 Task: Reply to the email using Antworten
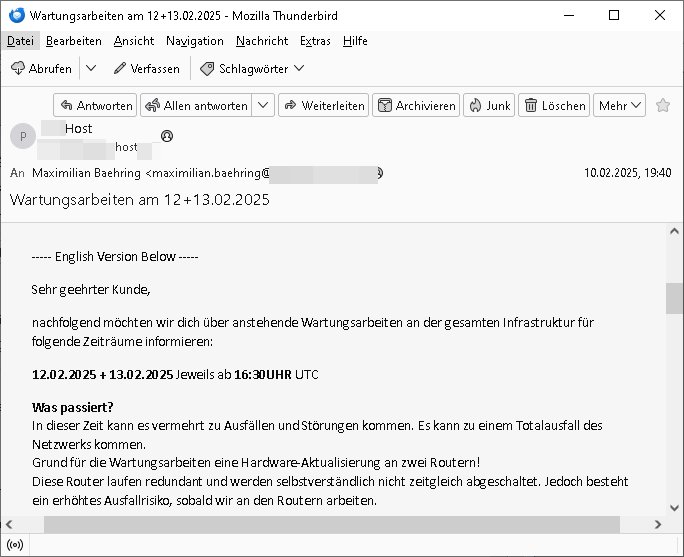click(94, 105)
